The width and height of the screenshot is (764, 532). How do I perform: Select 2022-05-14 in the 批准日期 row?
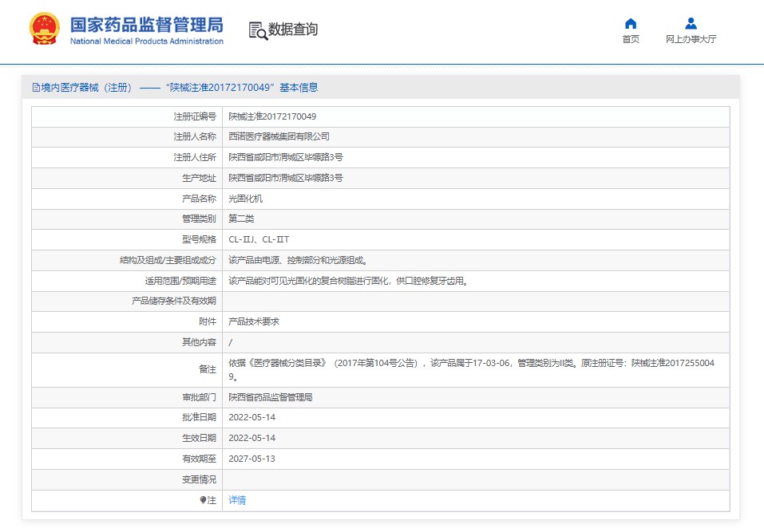click(252, 418)
